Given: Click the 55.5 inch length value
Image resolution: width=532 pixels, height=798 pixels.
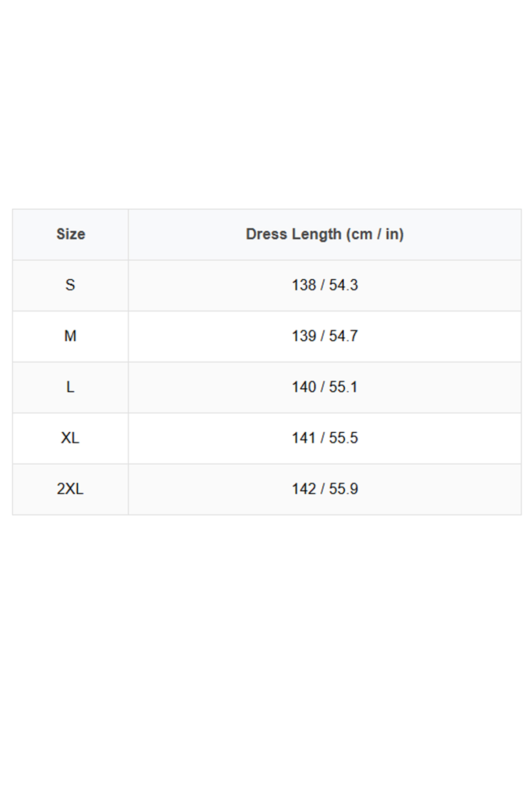Looking at the screenshot, I should (x=343, y=438).
